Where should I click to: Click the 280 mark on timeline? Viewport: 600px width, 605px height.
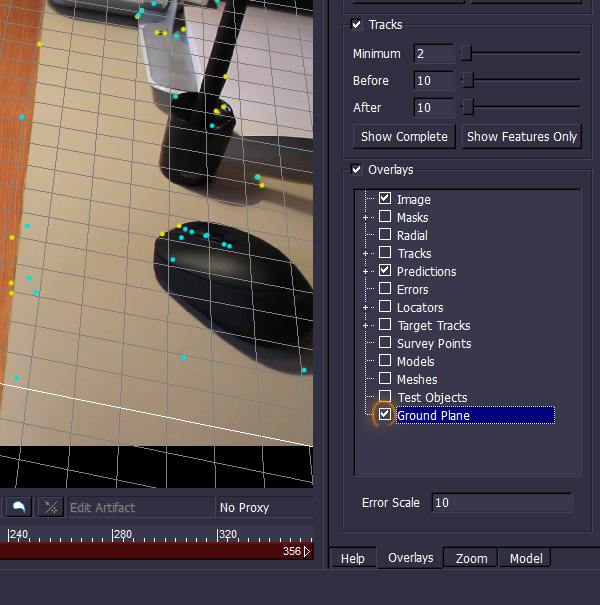(123, 534)
